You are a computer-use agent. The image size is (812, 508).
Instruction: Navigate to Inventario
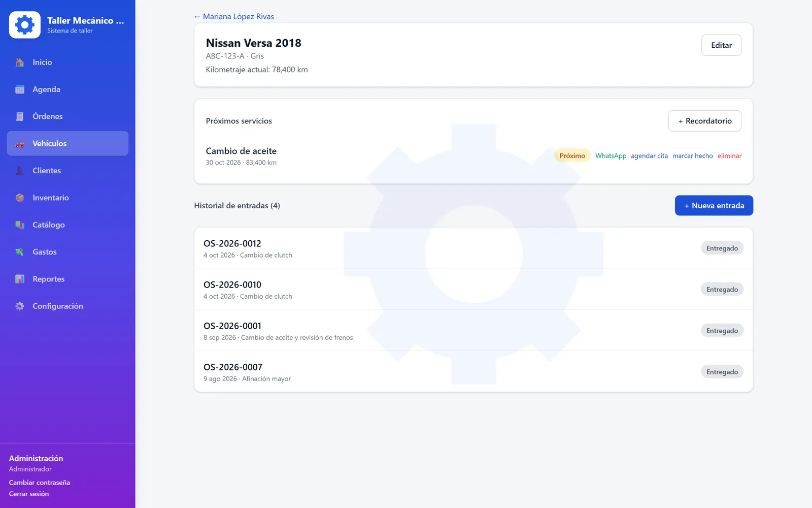coord(67,198)
